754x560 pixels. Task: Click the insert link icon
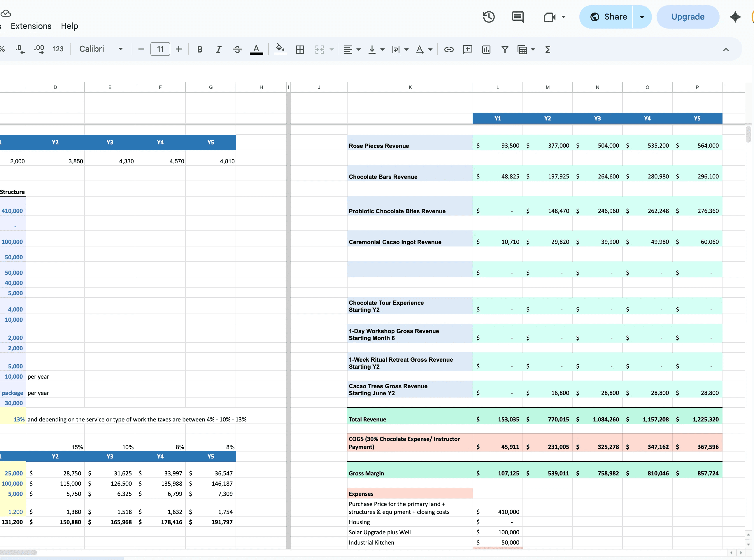click(x=449, y=50)
